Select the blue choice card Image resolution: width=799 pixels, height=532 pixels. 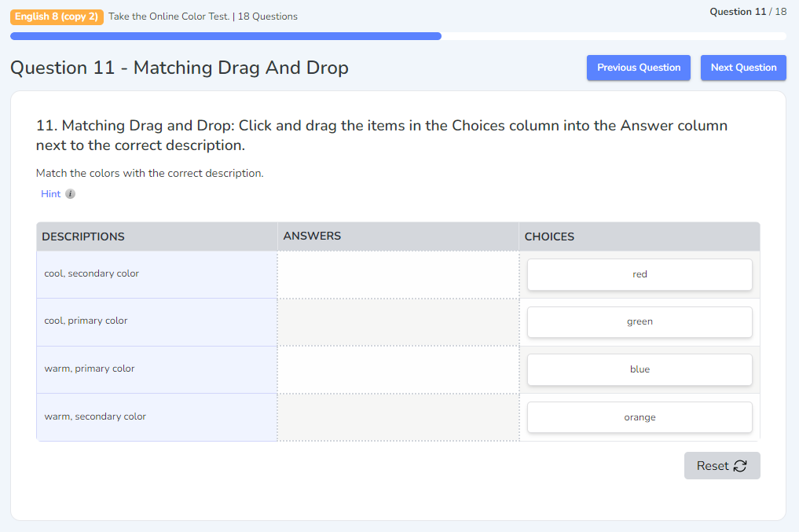640,369
